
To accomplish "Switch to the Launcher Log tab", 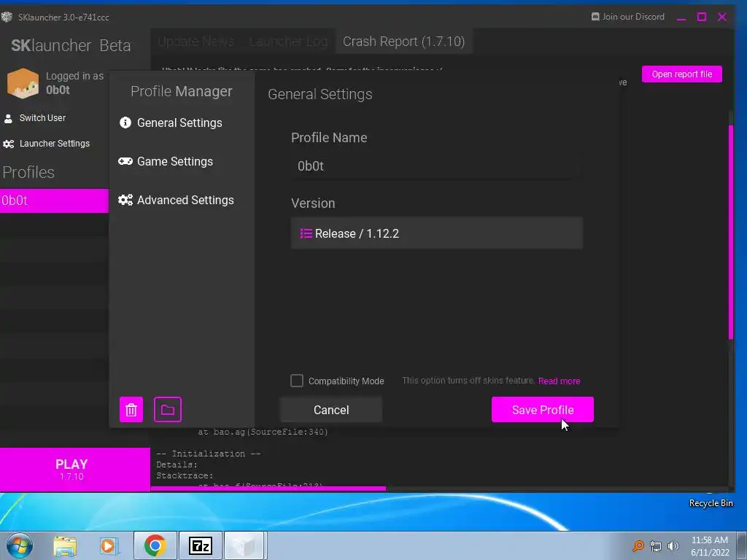I will (288, 42).
